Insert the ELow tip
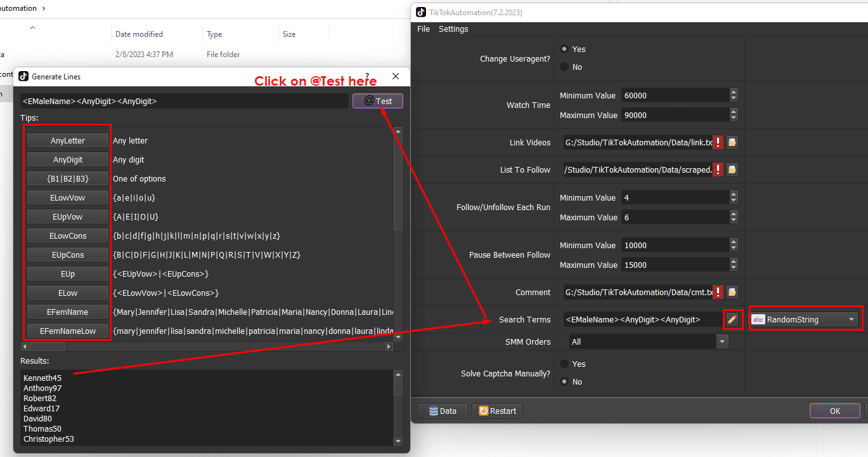Viewport: 868px width, 457px height. click(68, 293)
